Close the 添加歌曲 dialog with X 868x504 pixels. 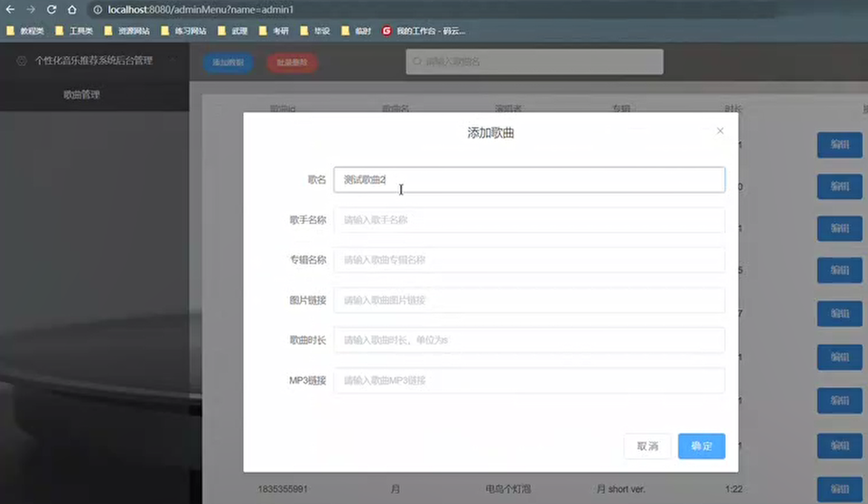click(720, 131)
